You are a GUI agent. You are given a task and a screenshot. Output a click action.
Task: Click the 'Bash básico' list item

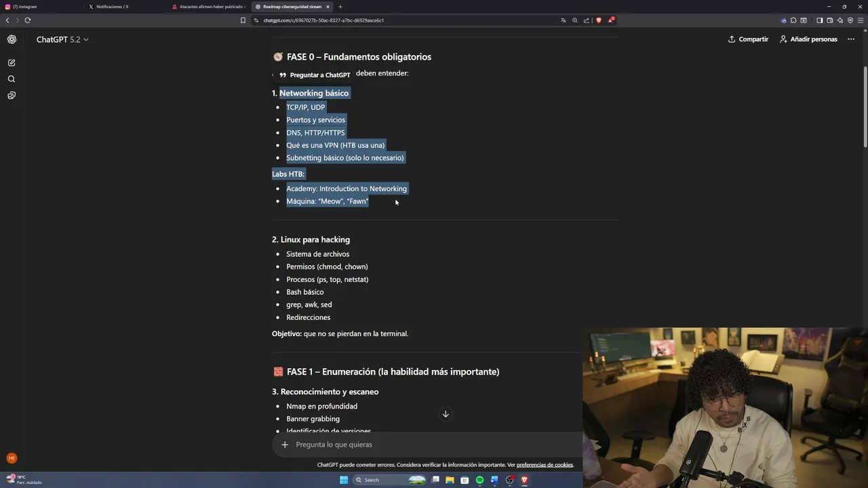pos(304,292)
